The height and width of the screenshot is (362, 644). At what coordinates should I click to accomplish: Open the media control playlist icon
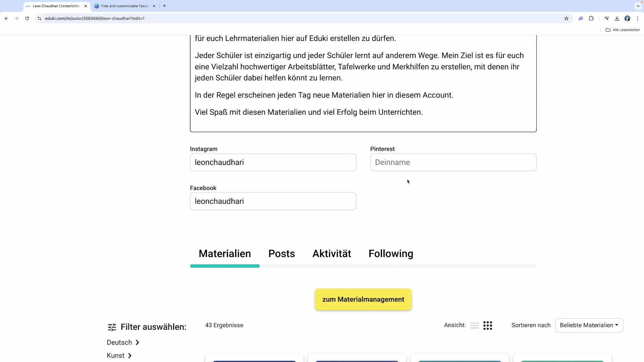tap(606, 18)
